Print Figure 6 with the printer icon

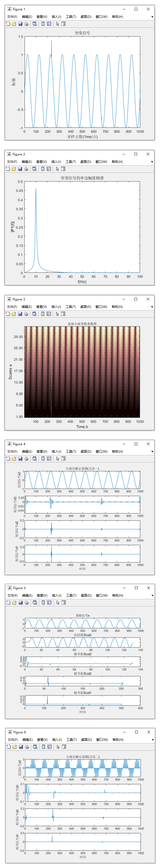tap(27, 747)
